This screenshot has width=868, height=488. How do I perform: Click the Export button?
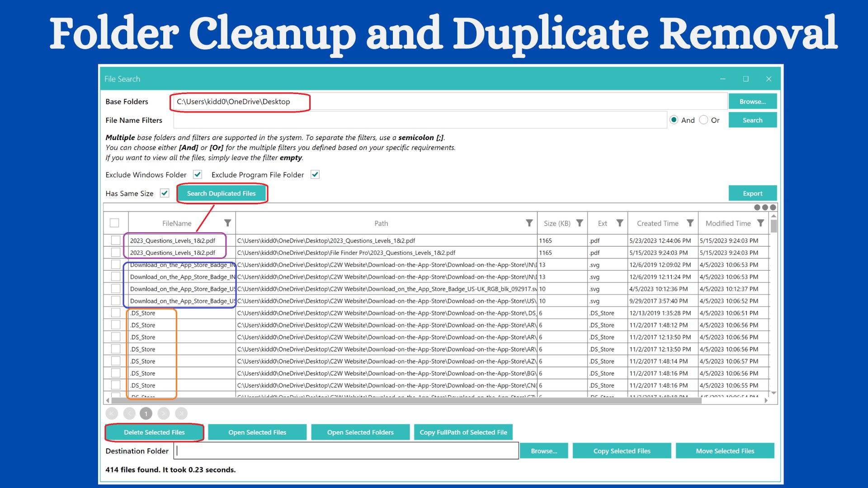pyautogui.click(x=752, y=193)
